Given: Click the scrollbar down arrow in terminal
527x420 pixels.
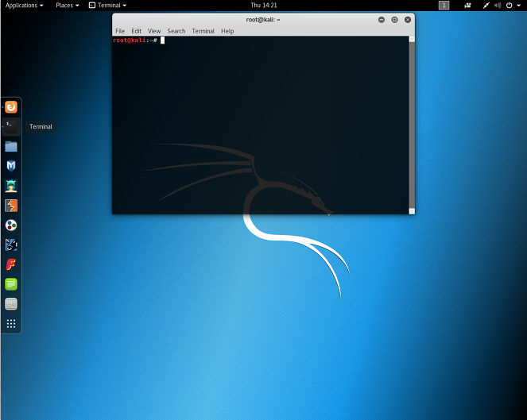Looking at the screenshot, I should [412, 211].
